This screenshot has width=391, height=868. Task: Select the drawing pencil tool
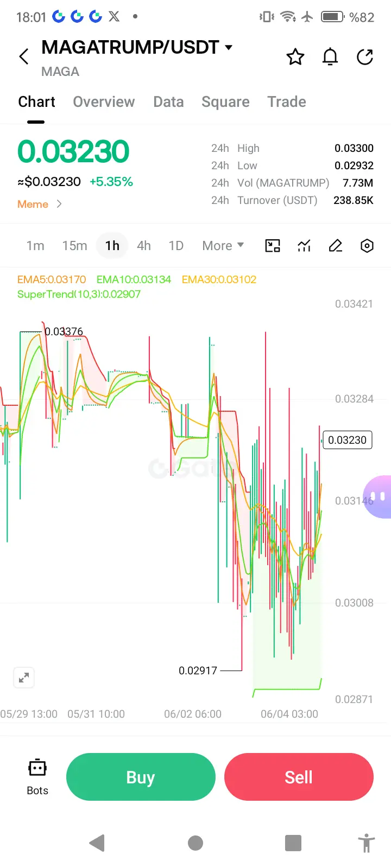pyautogui.click(x=336, y=246)
